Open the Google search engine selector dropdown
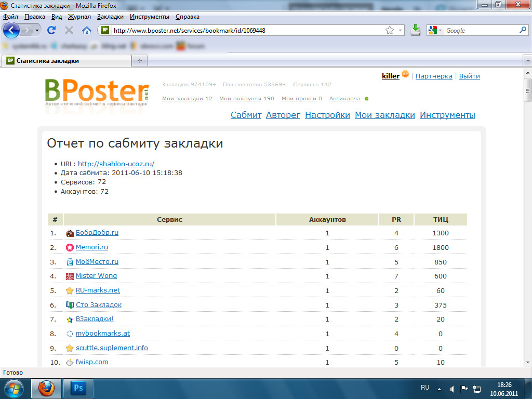The height and width of the screenshot is (399, 532). (x=435, y=31)
